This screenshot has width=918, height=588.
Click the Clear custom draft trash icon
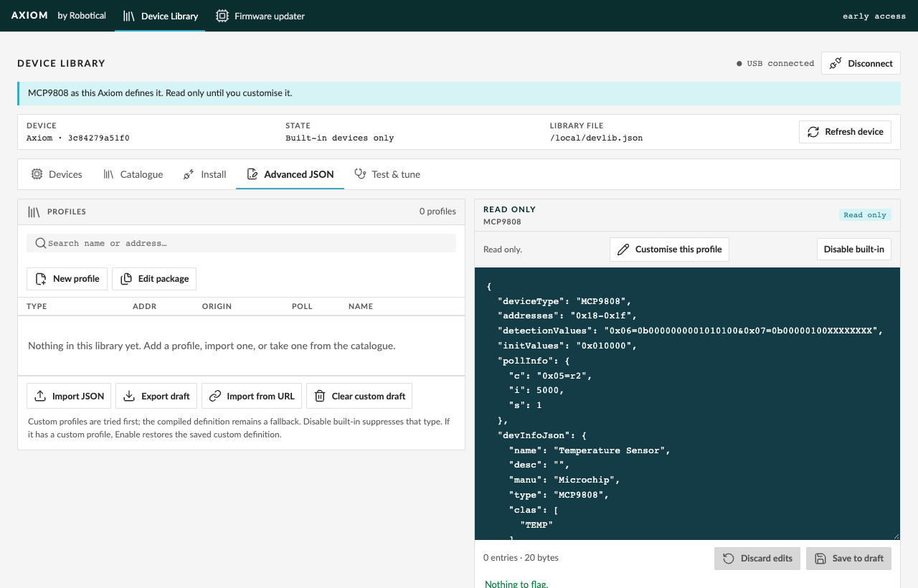320,396
